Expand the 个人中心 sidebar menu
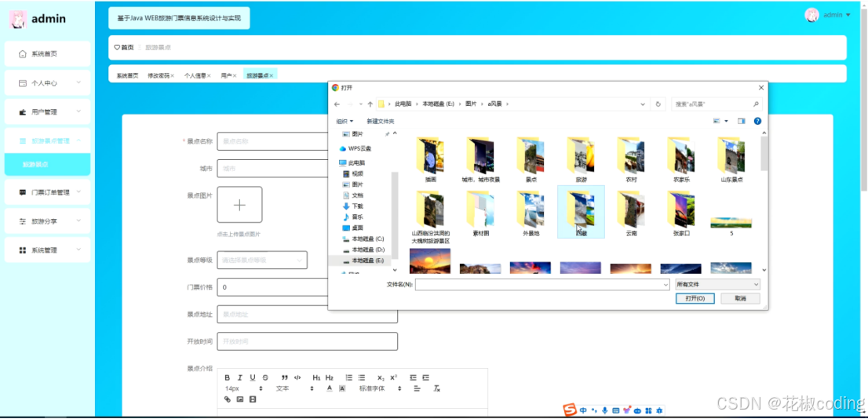This screenshot has width=868, height=419. [47, 83]
